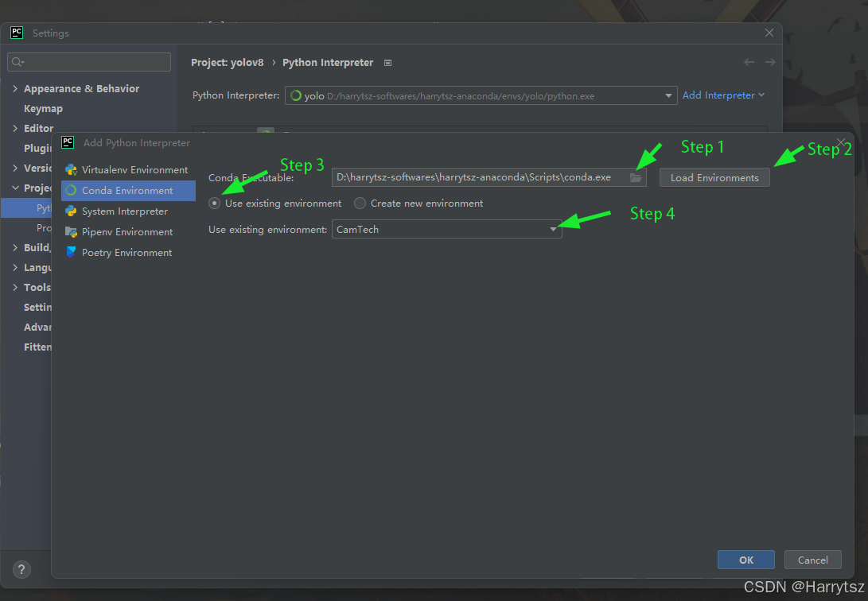Click the Conda Environment circle icon in list
Screen dimensions: 868x601
click(71, 190)
